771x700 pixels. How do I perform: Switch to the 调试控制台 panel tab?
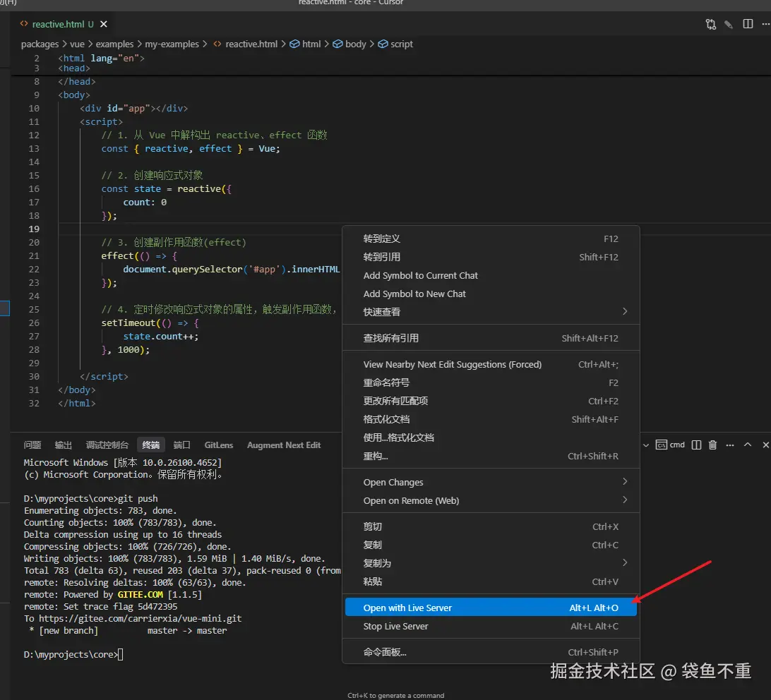(x=107, y=445)
